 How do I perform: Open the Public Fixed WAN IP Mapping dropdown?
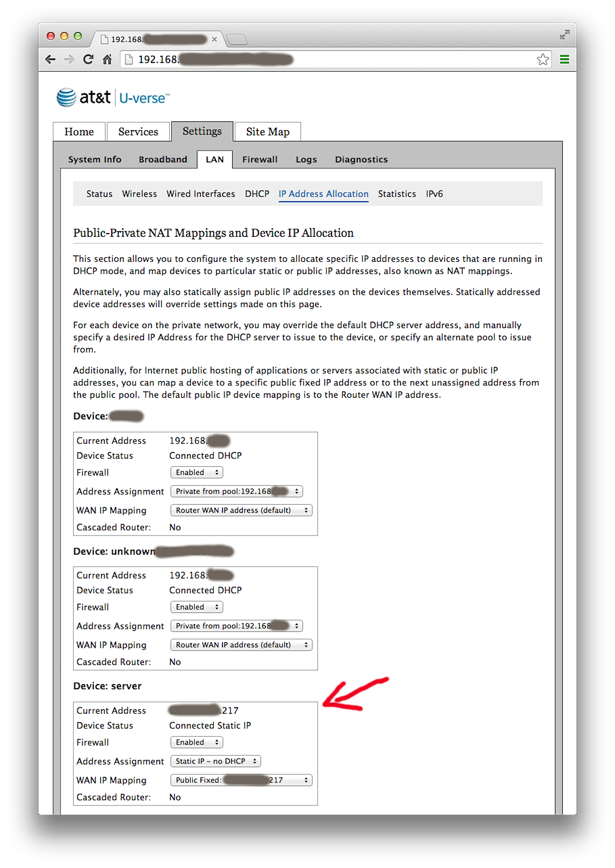click(241, 780)
